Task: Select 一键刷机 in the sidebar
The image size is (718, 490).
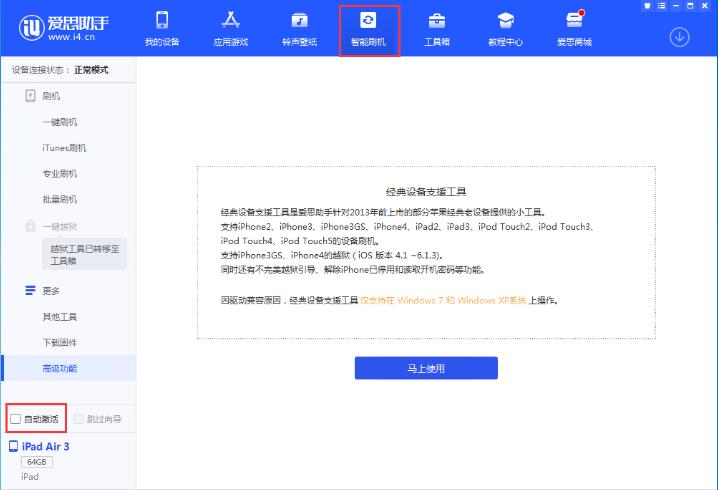Action: 59,122
